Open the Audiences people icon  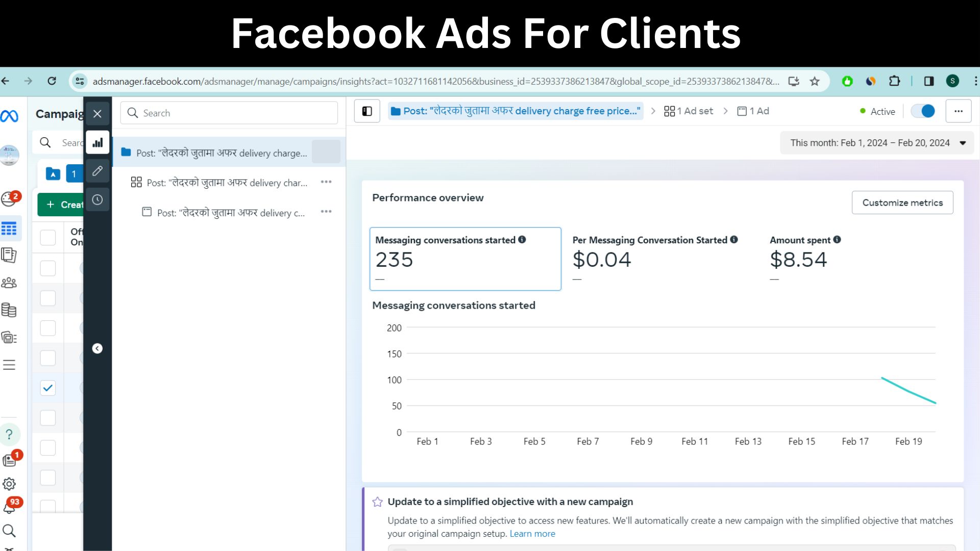[x=9, y=283]
